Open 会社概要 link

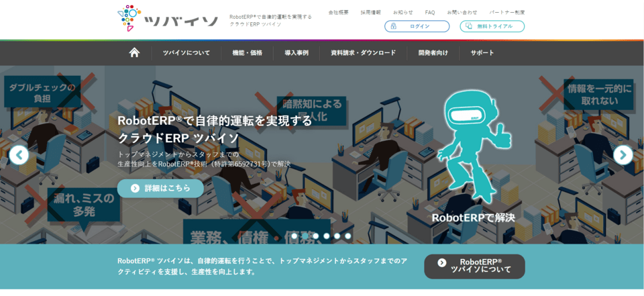point(338,12)
